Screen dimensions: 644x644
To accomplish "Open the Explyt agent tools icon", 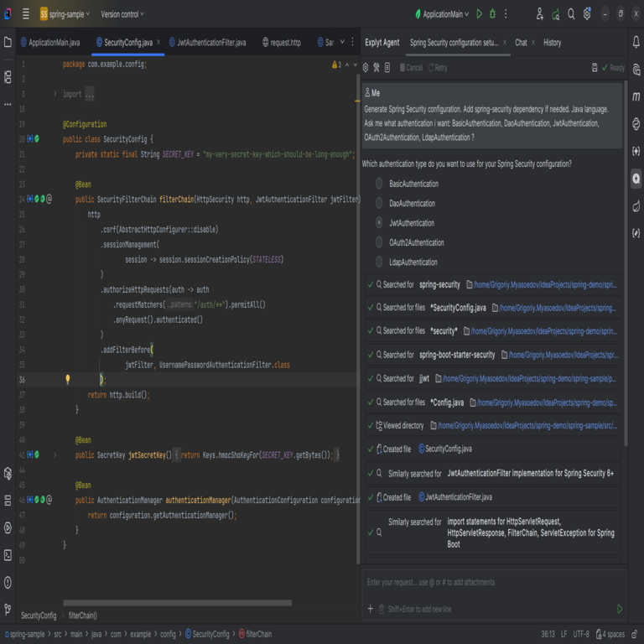I will click(x=377, y=68).
